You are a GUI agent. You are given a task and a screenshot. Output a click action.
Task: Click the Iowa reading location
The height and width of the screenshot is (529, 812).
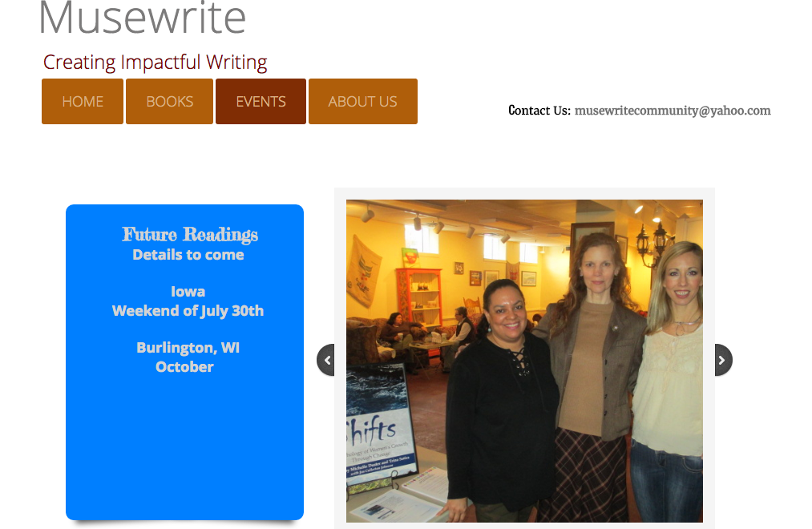pos(188,292)
